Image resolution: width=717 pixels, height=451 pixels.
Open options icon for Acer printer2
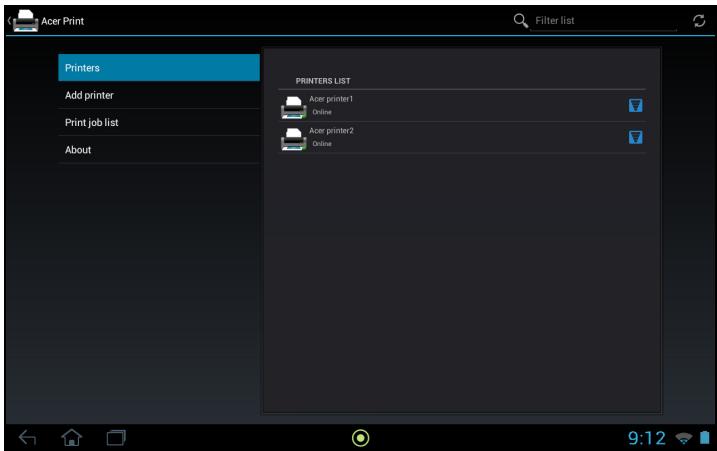click(x=635, y=137)
